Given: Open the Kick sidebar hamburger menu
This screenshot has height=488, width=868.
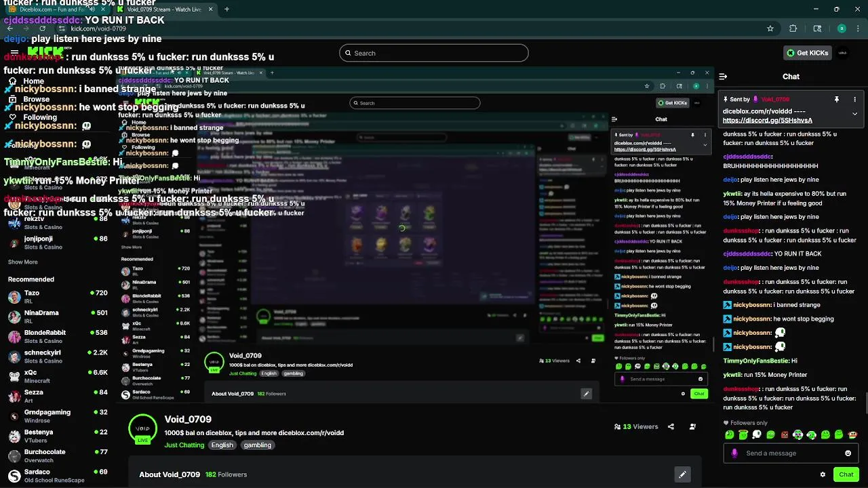Looking at the screenshot, I should pyautogui.click(x=14, y=52).
